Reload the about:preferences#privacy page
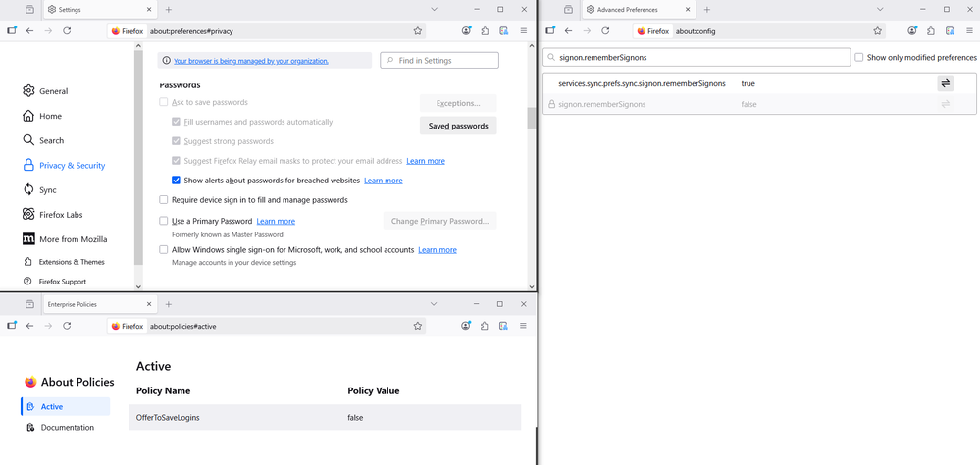This screenshot has height=465, width=980. tap(67, 31)
